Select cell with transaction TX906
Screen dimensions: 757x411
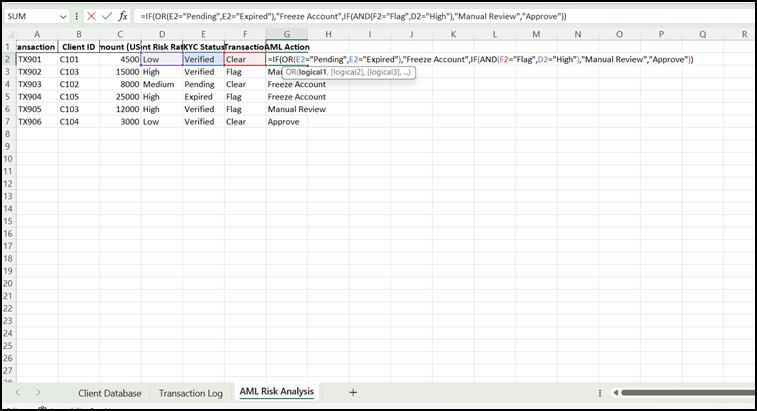(x=37, y=122)
